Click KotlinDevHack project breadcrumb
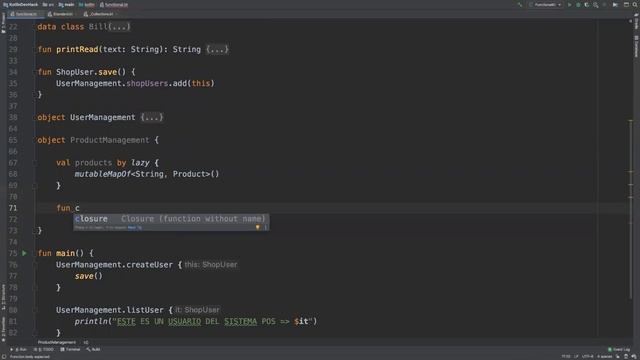The width and height of the screenshot is (640, 360). 20,5
